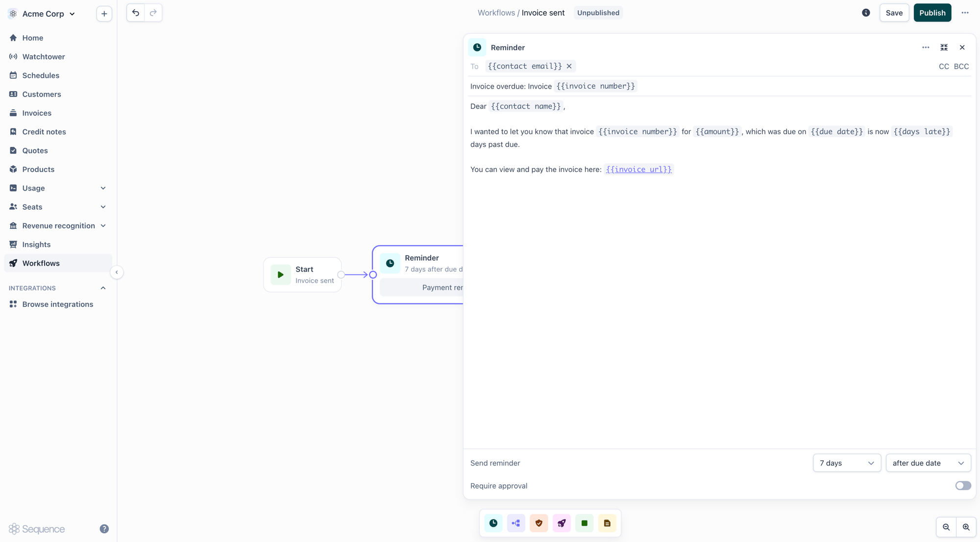Image resolution: width=980 pixels, height=542 pixels.
Task: Click the Reminder node input connector
Action: 373,275
